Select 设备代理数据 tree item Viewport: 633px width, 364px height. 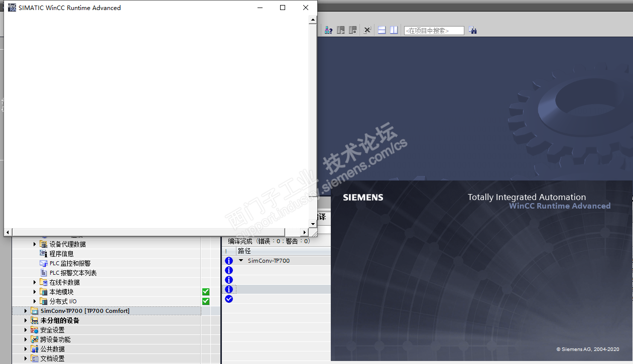tap(67, 244)
